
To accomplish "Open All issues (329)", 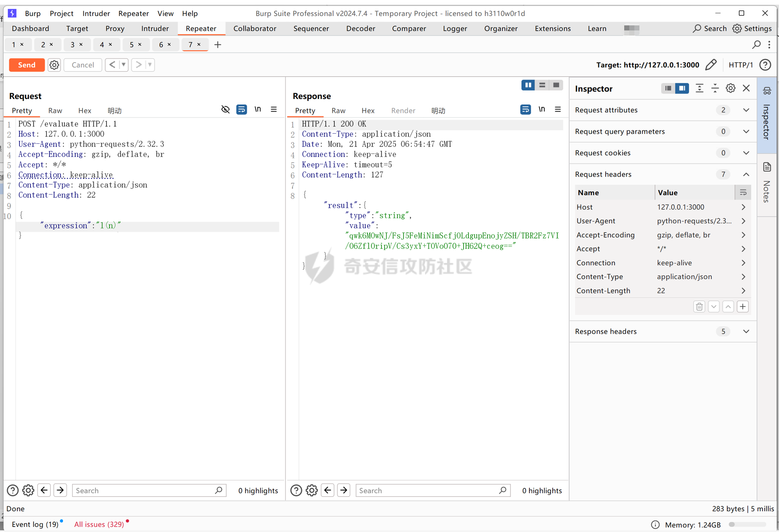I will [99, 524].
